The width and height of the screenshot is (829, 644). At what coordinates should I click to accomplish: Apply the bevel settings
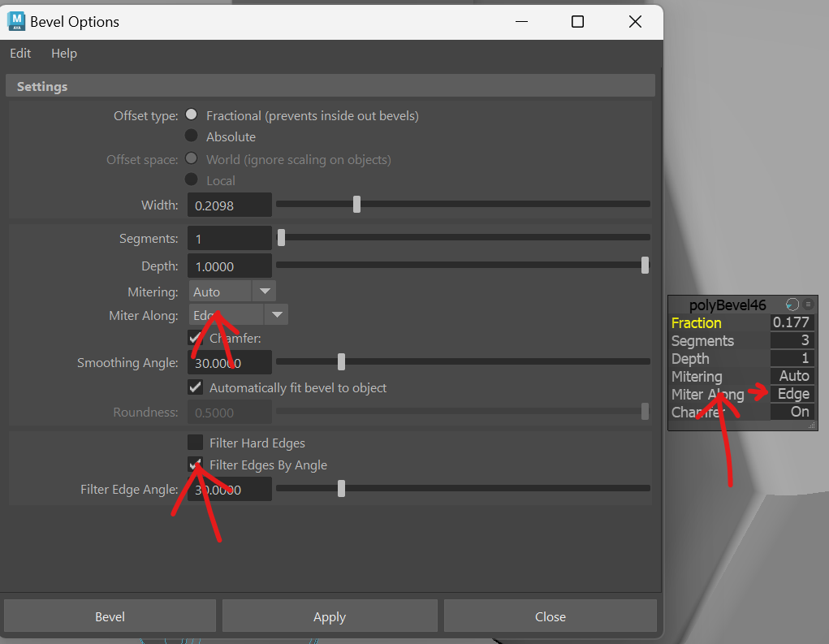[x=330, y=616]
